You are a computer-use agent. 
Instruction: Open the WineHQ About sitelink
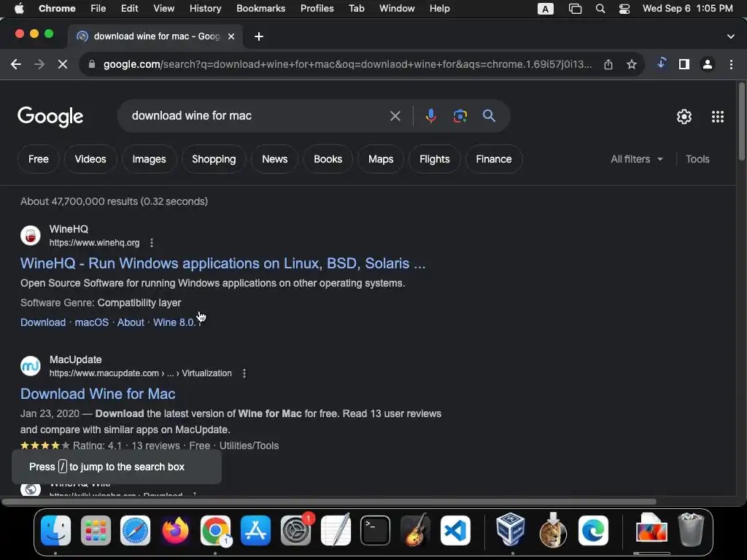click(131, 322)
